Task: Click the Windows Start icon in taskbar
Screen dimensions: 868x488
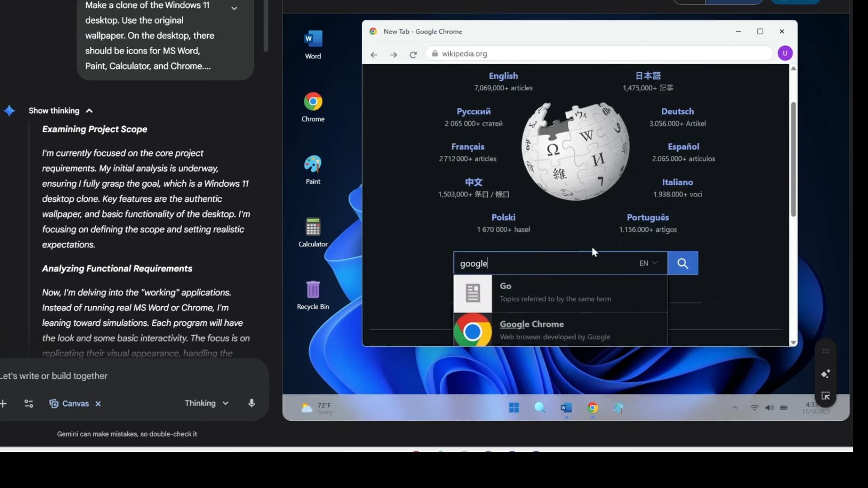Action: 514,408
